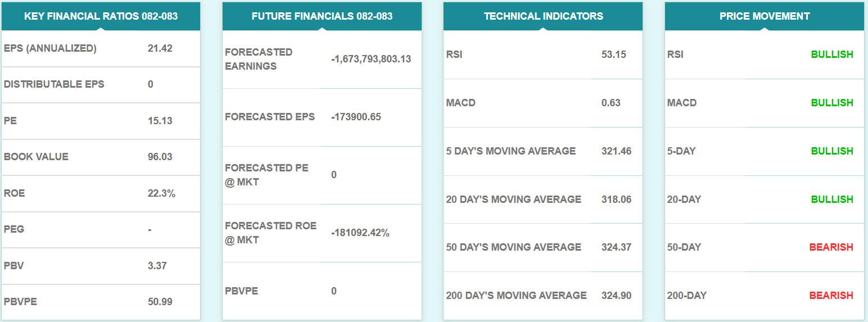Click the Forecasted ROE @ MKT percentage
This screenshot has width=868, height=322.
point(360,233)
